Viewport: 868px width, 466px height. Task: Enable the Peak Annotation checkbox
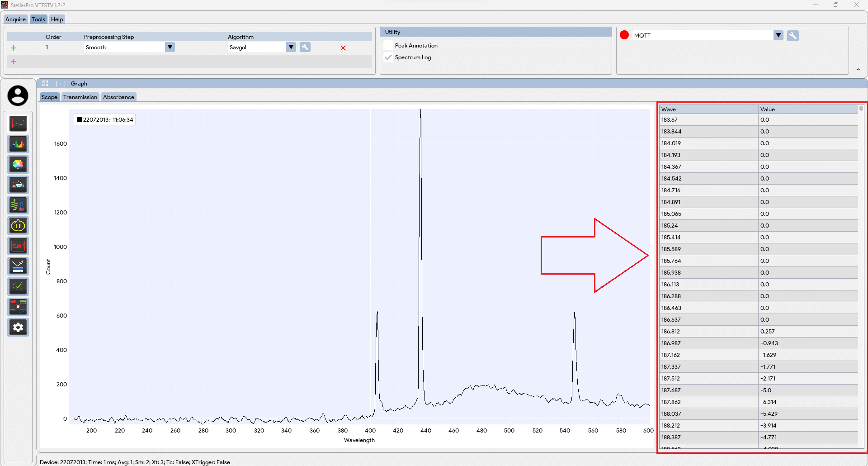(388, 46)
